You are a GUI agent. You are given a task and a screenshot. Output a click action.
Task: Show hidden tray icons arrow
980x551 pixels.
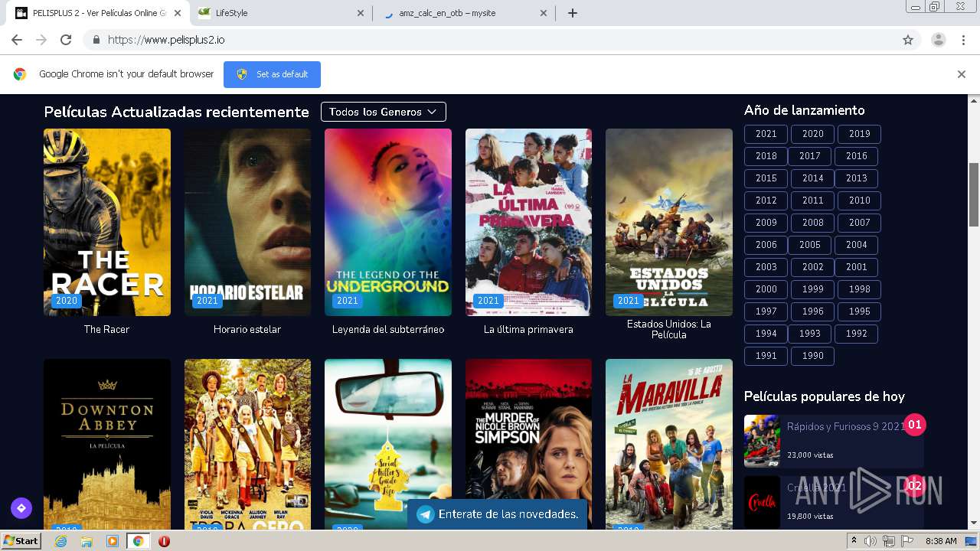(x=854, y=541)
